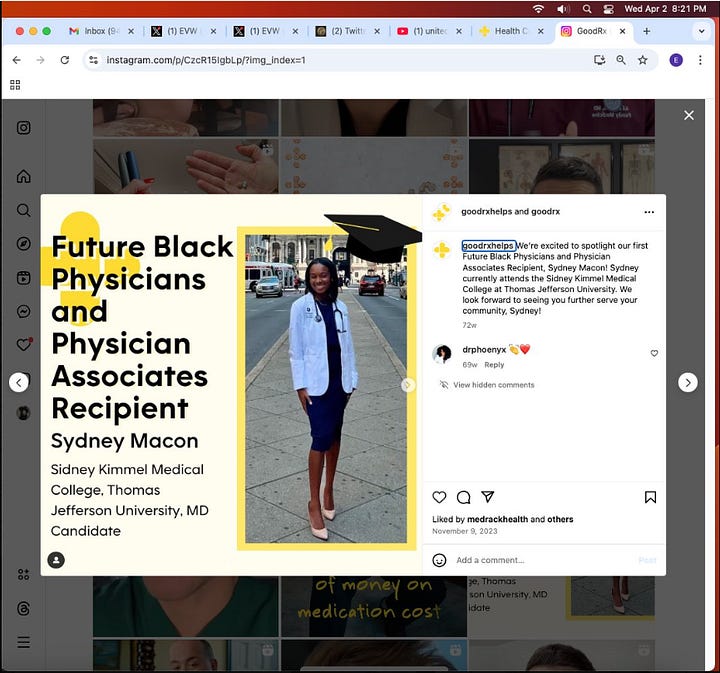Close the post overlay
The image size is (720, 673).
click(689, 115)
